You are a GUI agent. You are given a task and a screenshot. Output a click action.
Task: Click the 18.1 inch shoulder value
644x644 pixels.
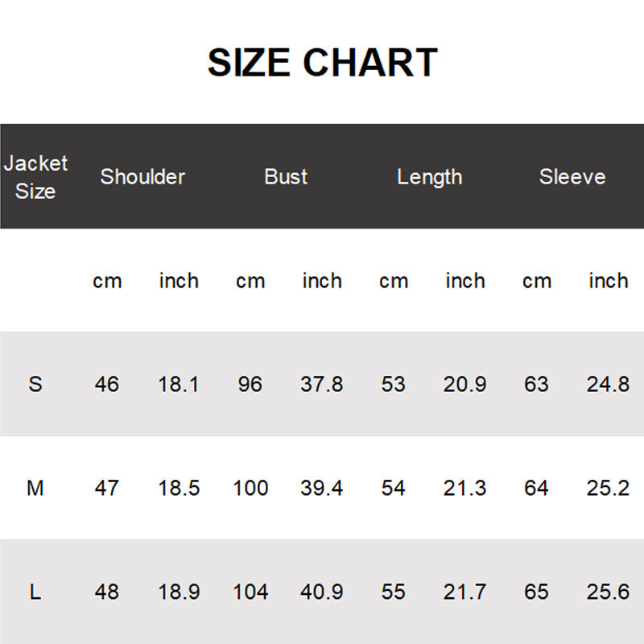179,384
